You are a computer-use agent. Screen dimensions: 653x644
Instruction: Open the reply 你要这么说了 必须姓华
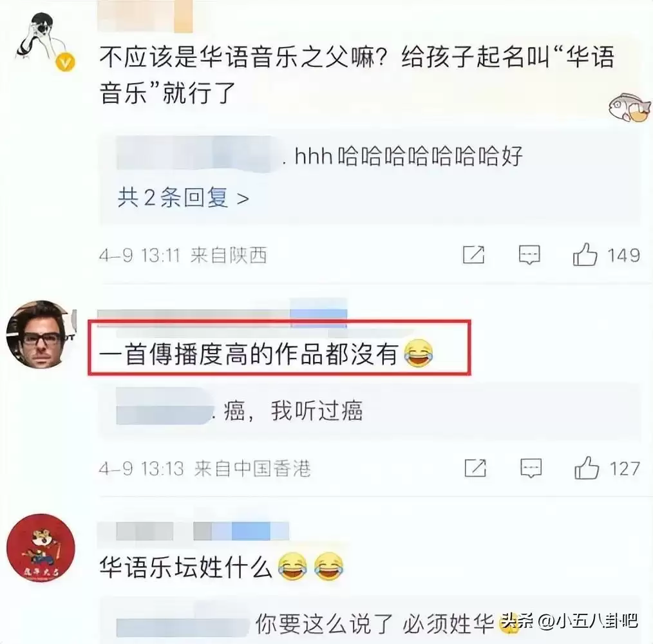coord(375,623)
